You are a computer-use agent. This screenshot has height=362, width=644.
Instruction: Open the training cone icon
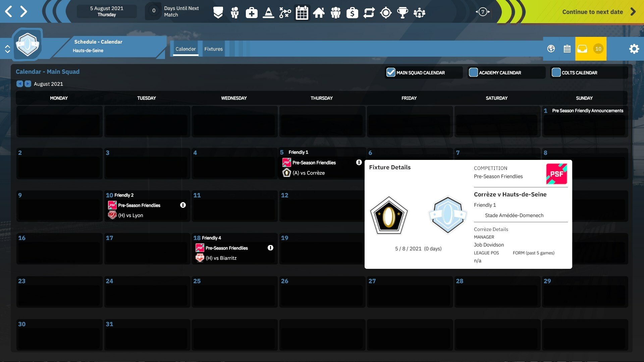268,13
